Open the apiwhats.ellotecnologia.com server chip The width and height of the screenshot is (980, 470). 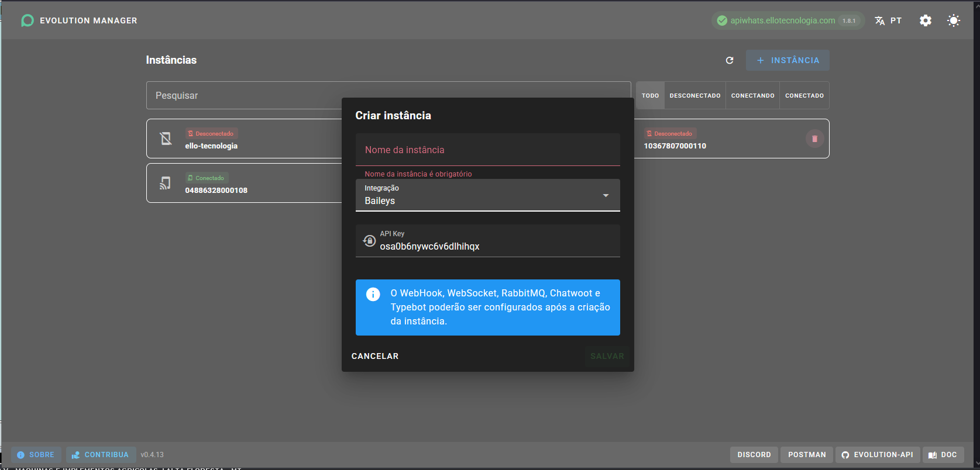click(x=788, y=20)
